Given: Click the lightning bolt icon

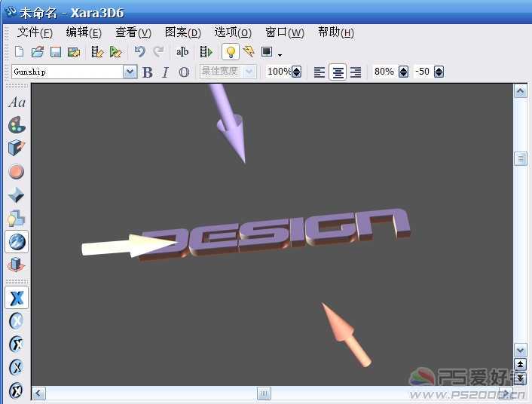Looking at the screenshot, I should (x=249, y=51).
